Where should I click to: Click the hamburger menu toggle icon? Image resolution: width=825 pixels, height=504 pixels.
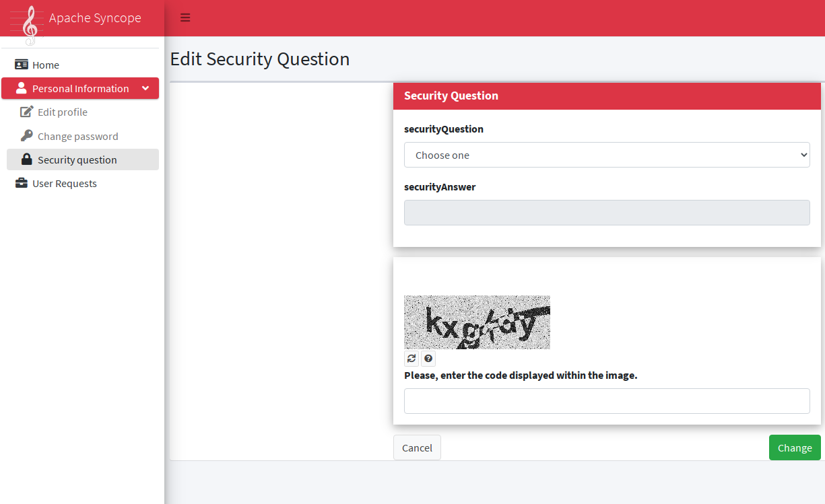[185, 17]
